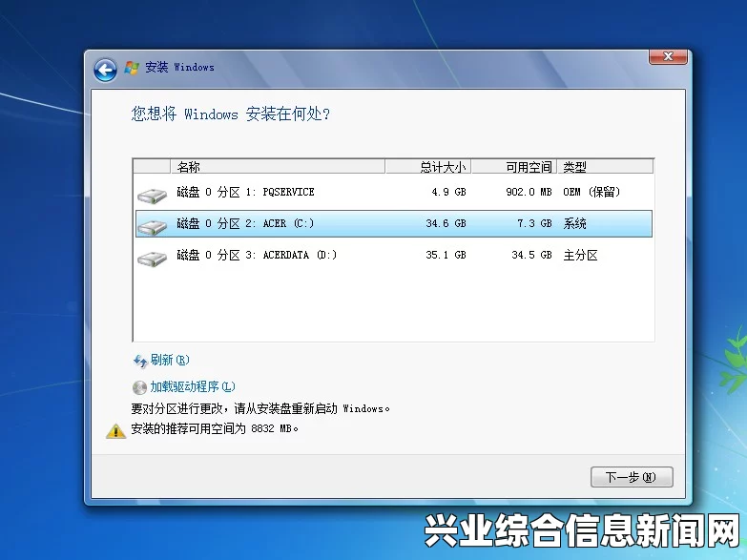This screenshot has height=560, width=747.
Task: Click the 4.9 GB total size value
Action: point(448,192)
